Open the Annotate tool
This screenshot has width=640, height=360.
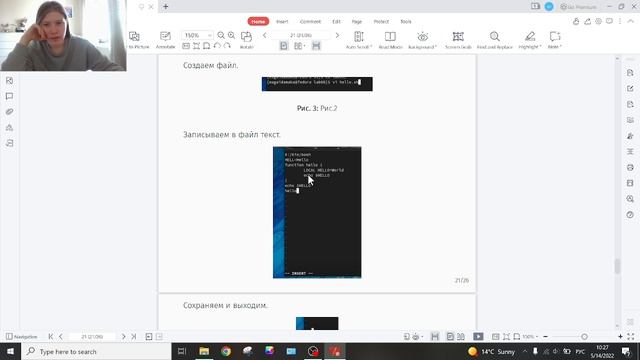click(165, 40)
